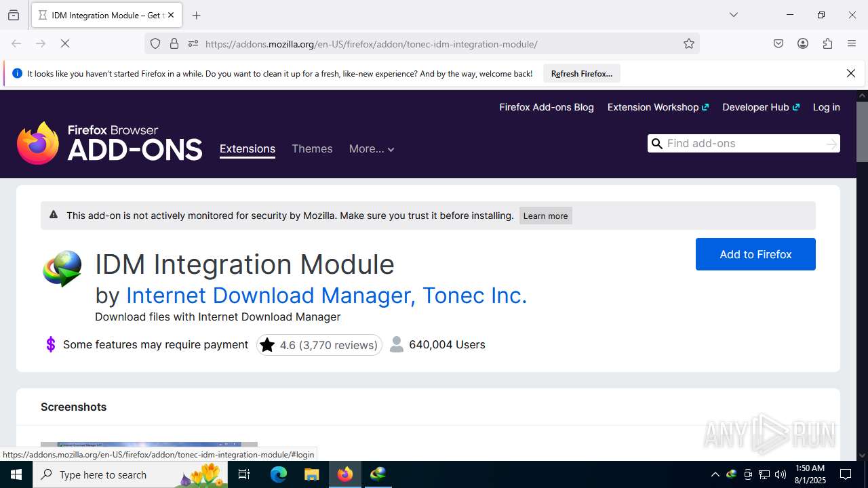View site security padlock info

[174, 43]
